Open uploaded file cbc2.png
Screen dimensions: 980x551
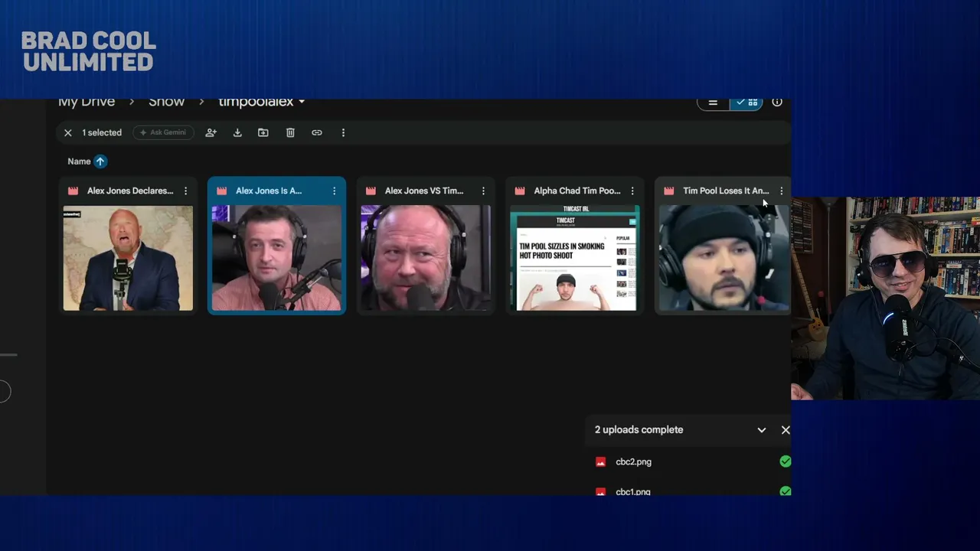click(x=634, y=462)
